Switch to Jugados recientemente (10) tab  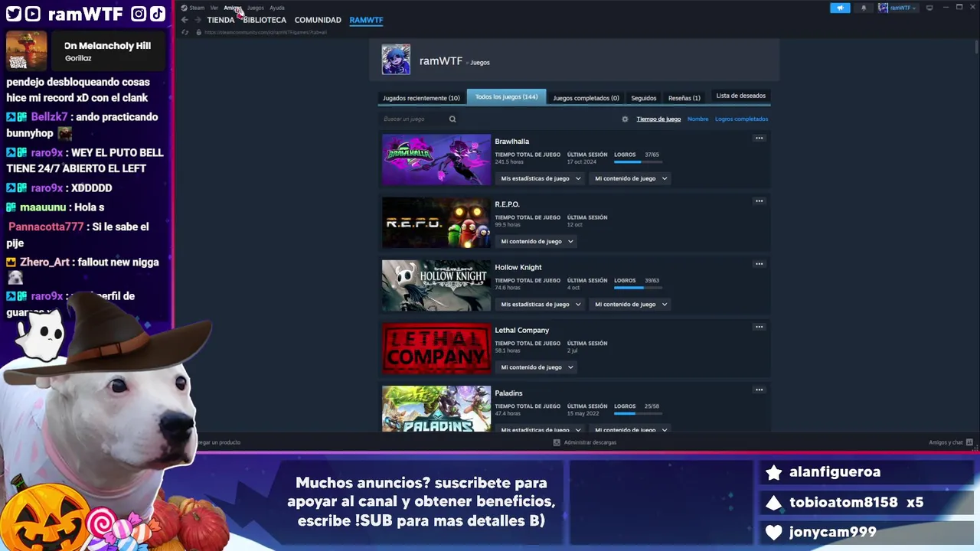click(421, 98)
